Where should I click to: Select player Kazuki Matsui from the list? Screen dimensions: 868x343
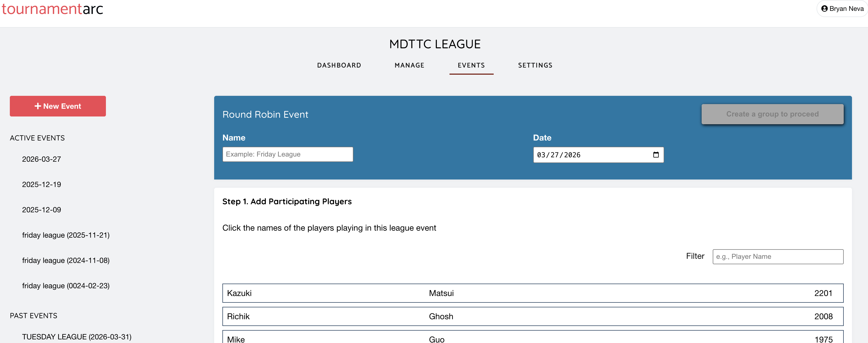tap(532, 293)
